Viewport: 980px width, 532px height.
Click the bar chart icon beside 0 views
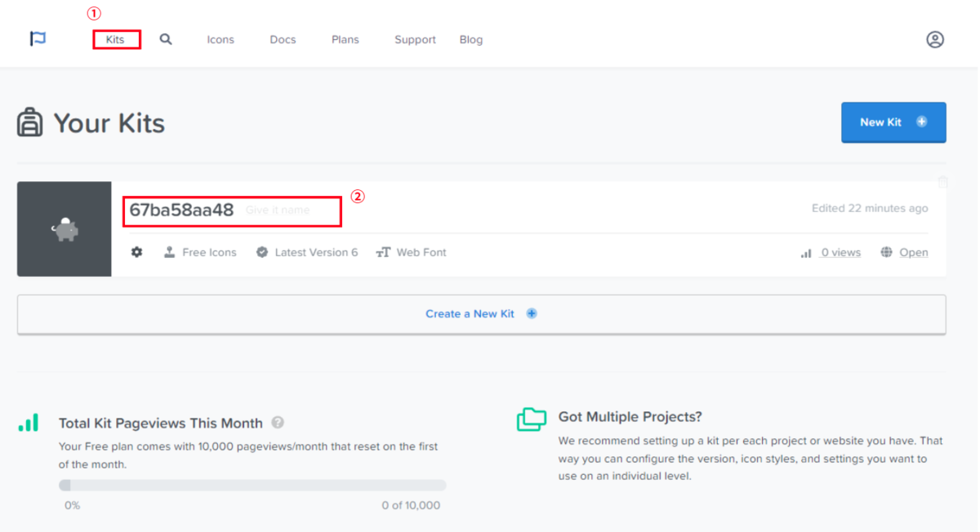pos(806,253)
